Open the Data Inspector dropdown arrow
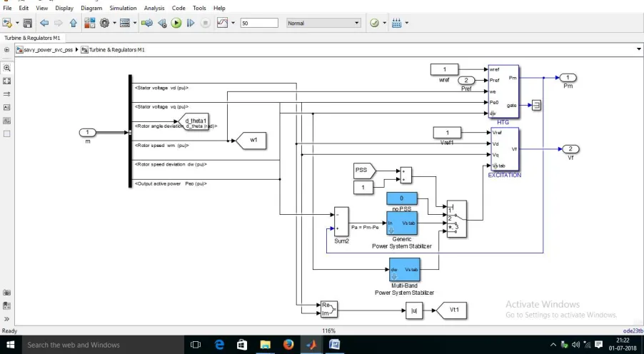Viewport: 644px width, 354px height. click(233, 23)
